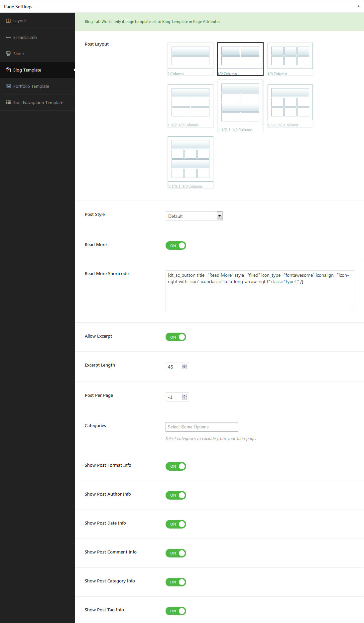Switch to the Slider tab
This screenshot has height=623, width=364.
[x=37, y=54]
